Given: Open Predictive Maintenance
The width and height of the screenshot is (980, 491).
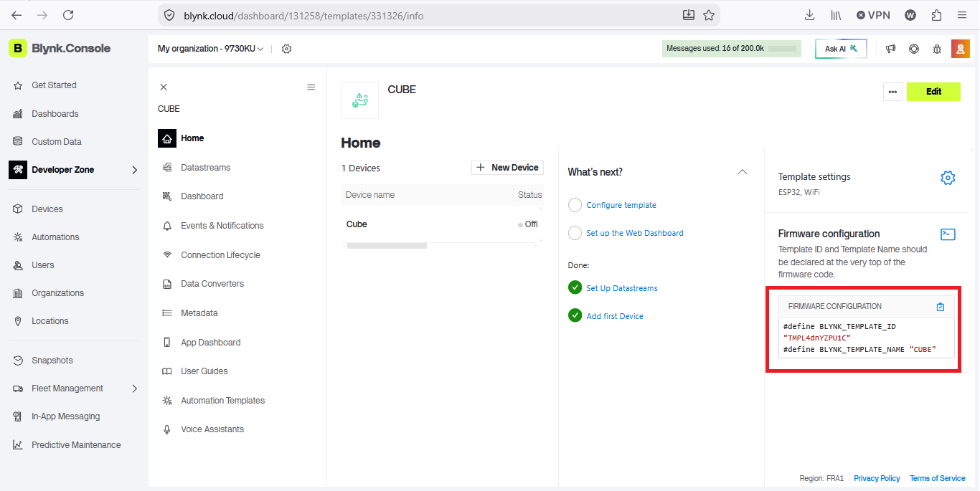Looking at the screenshot, I should [76, 445].
